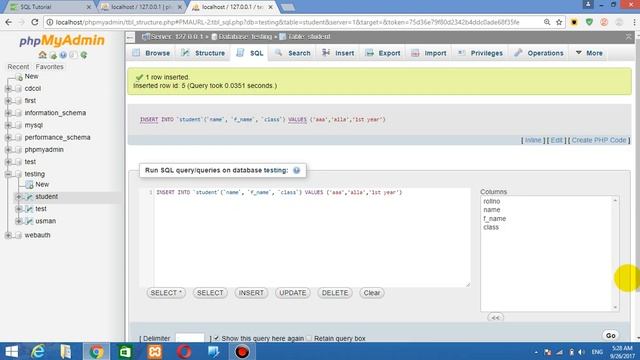The width and height of the screenshot is (640, 360).
Task: Click the New table icon under testing
Action: pyautogui.click(x=29, y=184)
